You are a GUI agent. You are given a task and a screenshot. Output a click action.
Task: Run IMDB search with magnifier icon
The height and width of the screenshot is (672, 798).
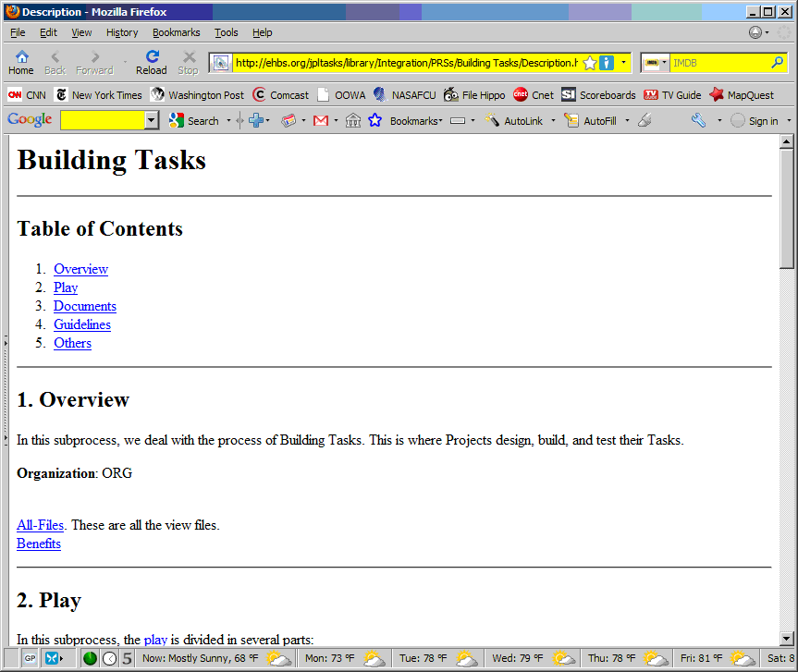[777, 63]
